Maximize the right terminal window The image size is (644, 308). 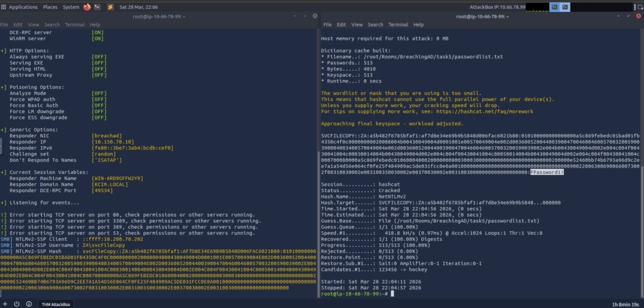pyautogui.click(x=628, y=16)
